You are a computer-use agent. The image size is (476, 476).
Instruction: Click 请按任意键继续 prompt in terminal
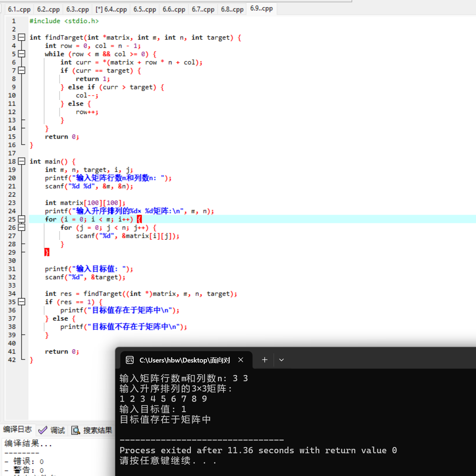pos(168,461)
